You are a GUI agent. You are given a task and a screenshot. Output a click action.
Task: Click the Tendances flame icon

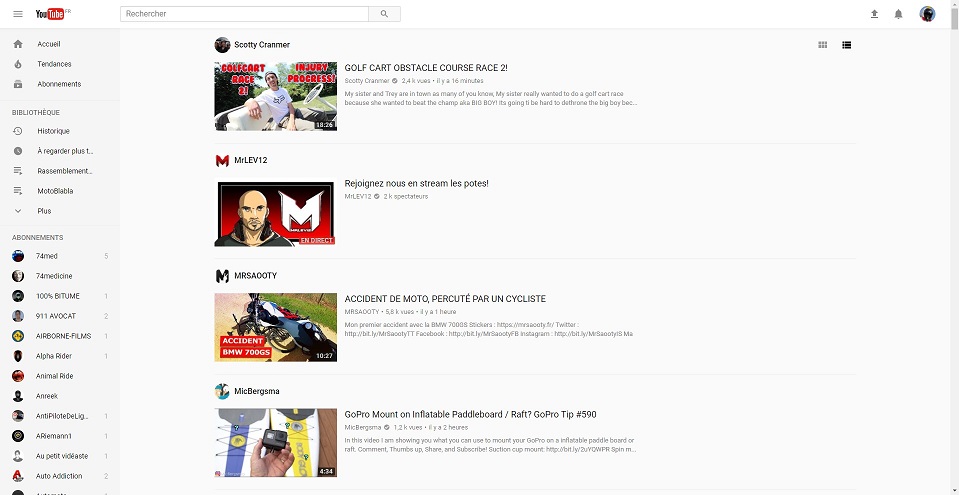[x=18, y=64]
